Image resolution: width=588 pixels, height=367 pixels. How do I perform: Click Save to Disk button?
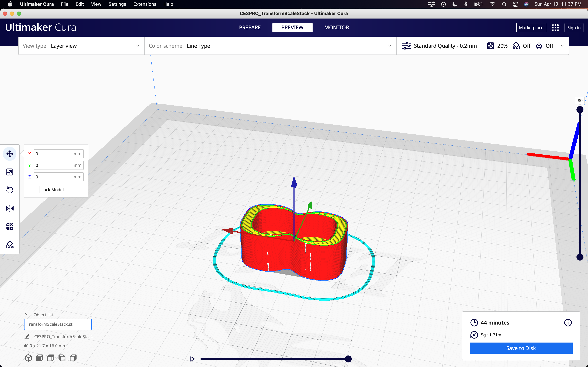click(x=520, y=348)
